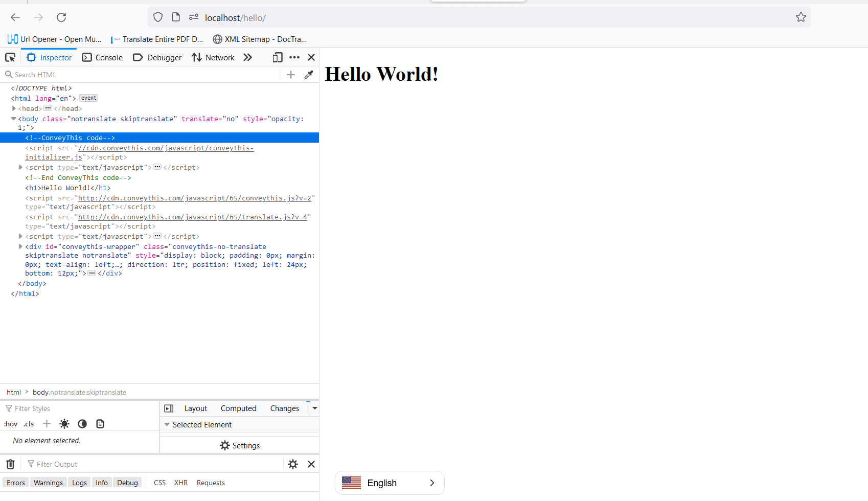This screenshot has height=501, width=868.
Task: Activate the element picker tool
Action: pos(10,57)
